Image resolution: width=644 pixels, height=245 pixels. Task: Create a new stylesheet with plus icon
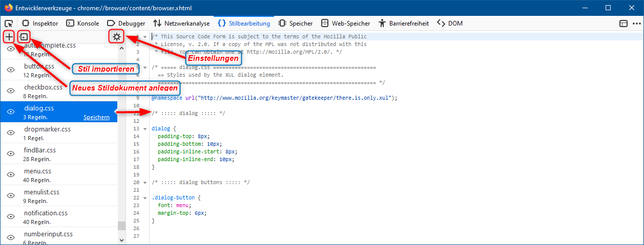coord(9,37)
